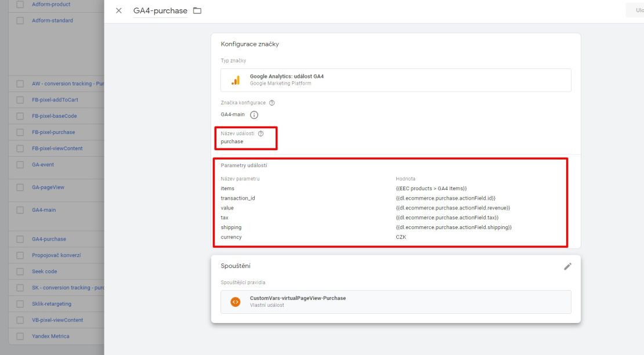Check the FB-pixel-viewContent checkbox
Image resolution: width=644 pixels, height=355 pixels.
tap(20, 148)
